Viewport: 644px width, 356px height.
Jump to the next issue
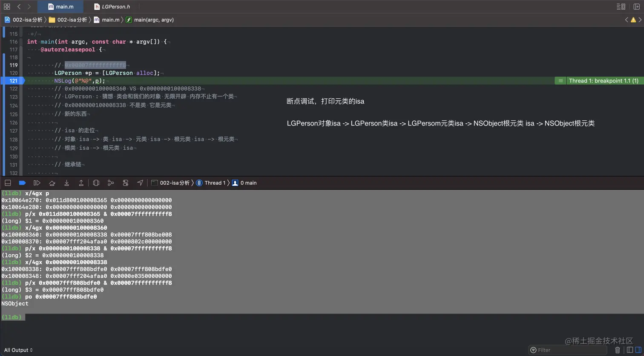pos(640,20)
